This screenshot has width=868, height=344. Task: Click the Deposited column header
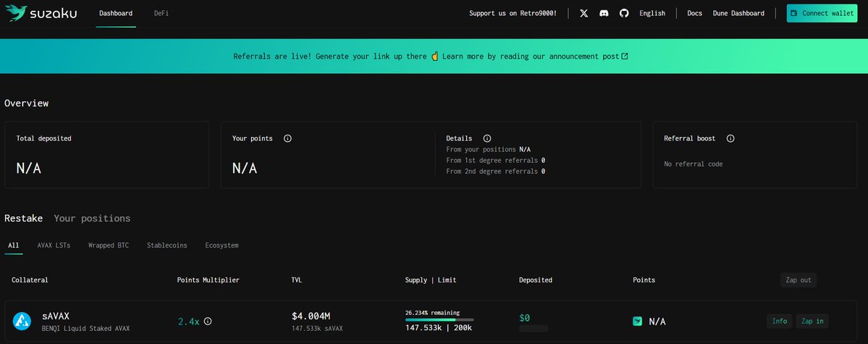[x=535, y=280]
